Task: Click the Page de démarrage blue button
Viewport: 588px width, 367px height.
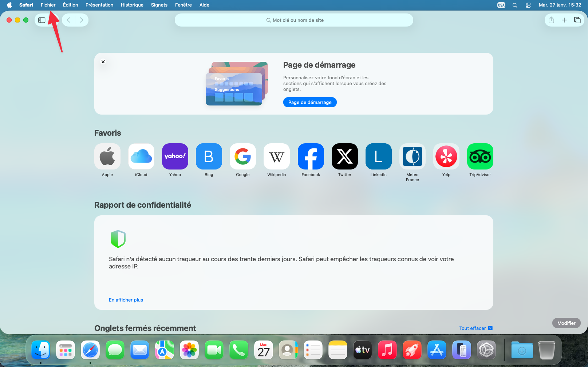Action: [x=310, y=102]
